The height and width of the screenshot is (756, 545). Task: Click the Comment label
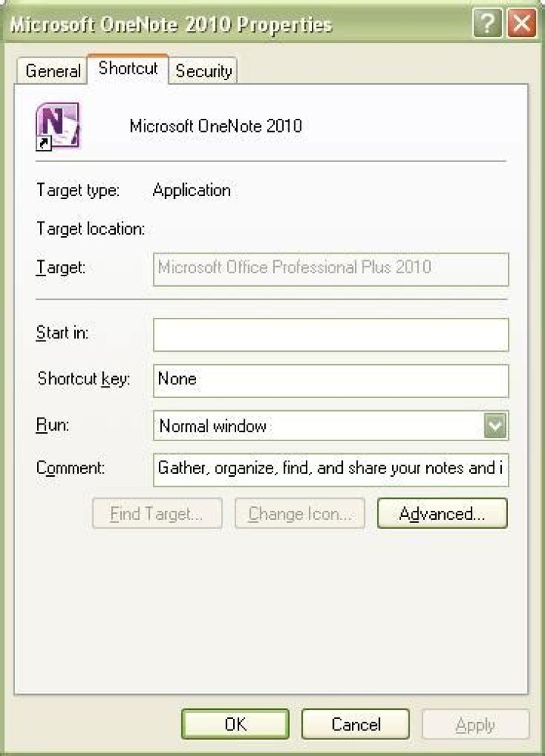(70, 468)
